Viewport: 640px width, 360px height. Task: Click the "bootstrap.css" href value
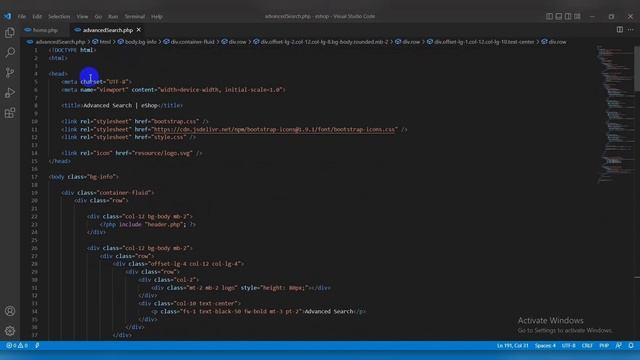(x=176, y=121)
